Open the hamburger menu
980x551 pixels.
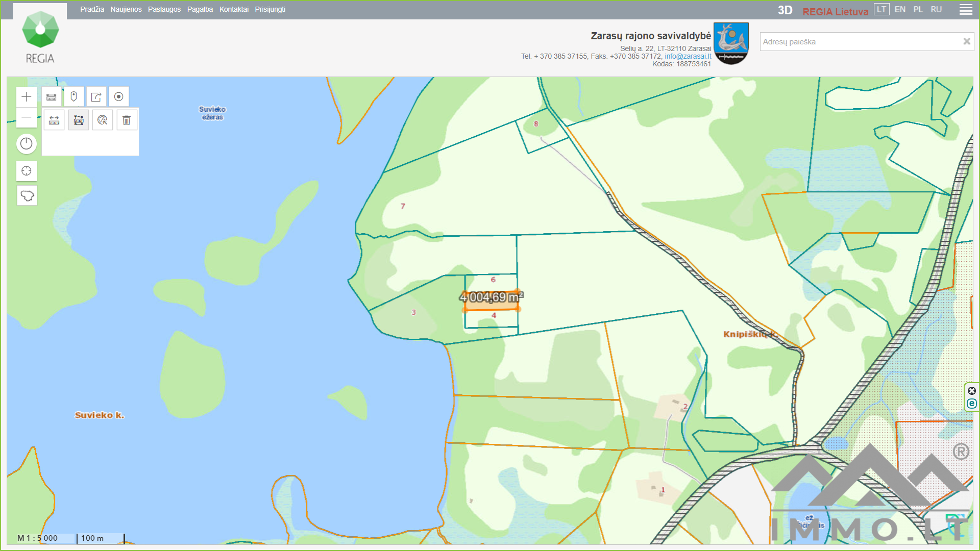tap(966, 10)
